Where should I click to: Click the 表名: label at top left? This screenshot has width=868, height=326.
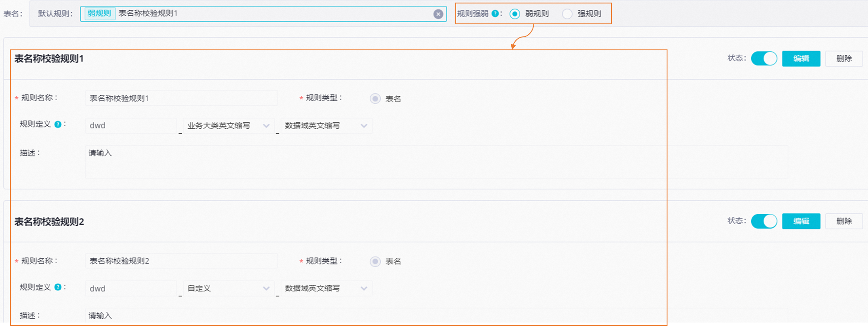point(13,13)
